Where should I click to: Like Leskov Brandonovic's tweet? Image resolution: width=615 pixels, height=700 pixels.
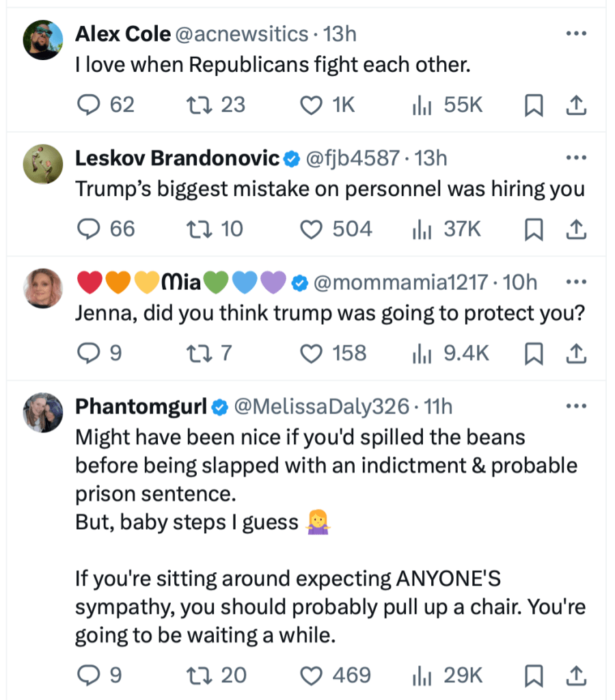tap(312, 229)
